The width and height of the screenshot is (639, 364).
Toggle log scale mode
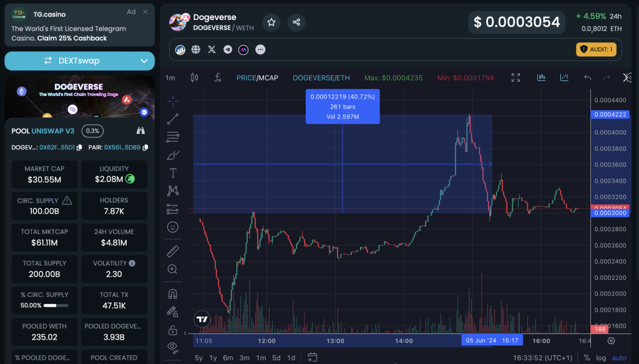[601, 358]
